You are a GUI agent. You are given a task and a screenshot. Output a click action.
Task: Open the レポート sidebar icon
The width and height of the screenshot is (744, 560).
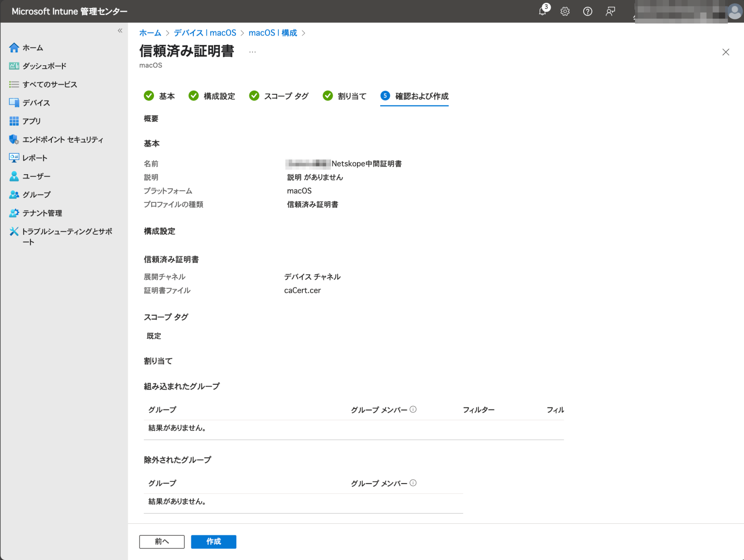[x=36, y=158]
